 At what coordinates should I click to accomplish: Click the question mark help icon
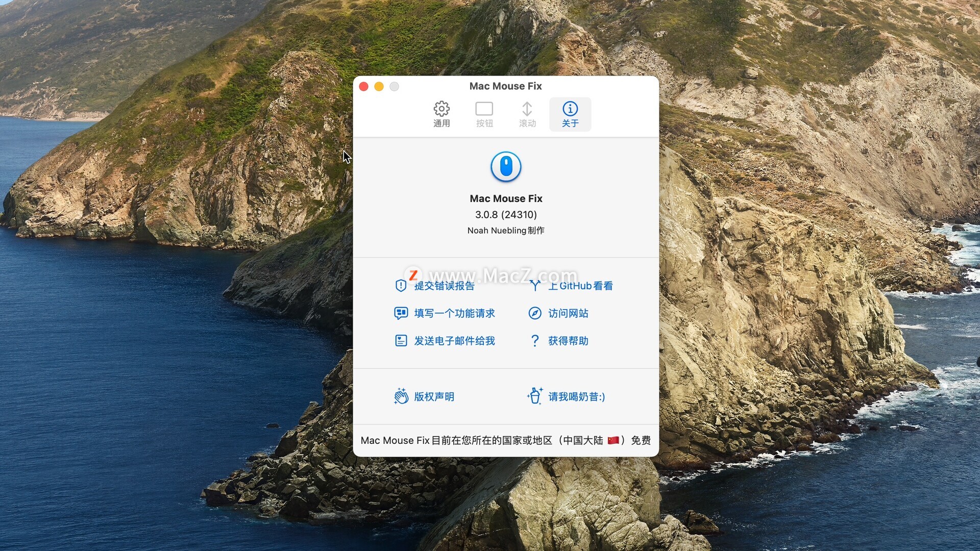[x=534, y=341]
